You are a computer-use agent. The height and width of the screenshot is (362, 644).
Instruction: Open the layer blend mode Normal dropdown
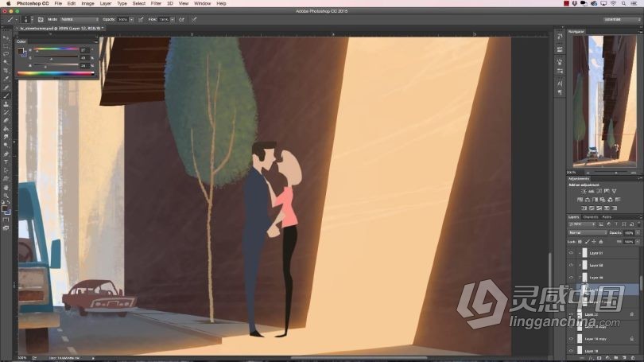point(588,232)
